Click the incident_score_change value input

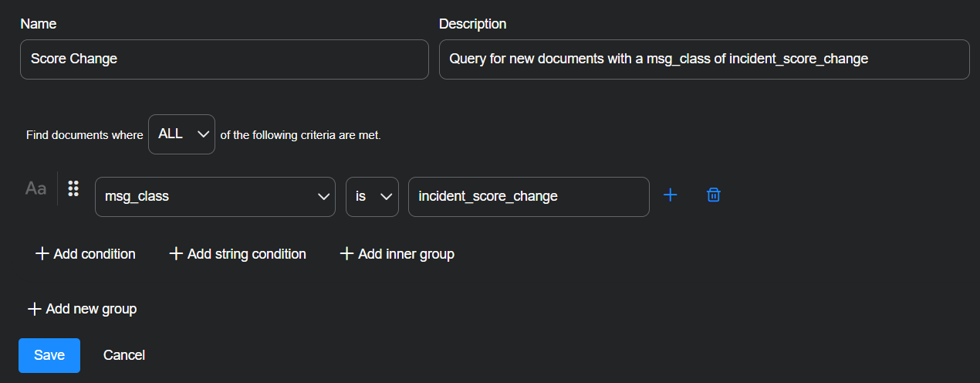pos(529,197)
